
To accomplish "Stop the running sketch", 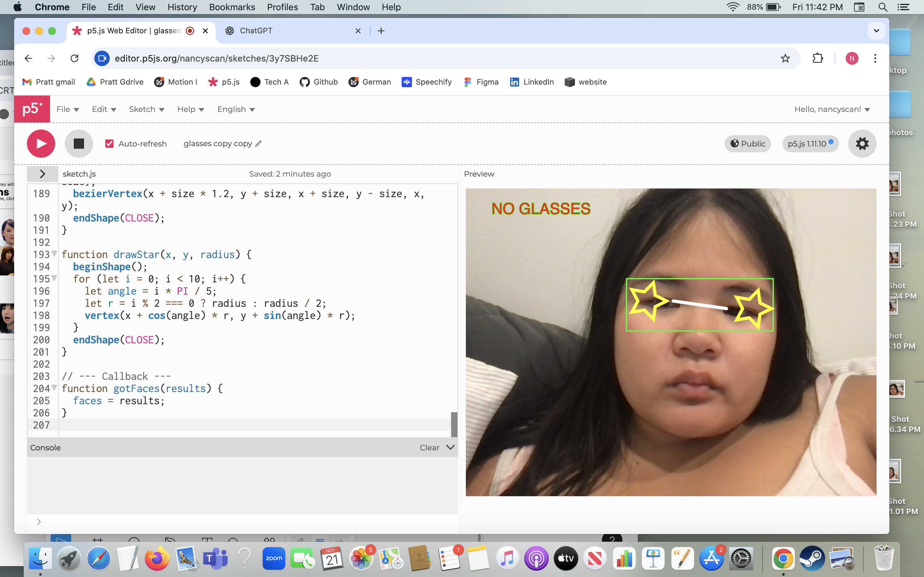I will click(79, 144).
